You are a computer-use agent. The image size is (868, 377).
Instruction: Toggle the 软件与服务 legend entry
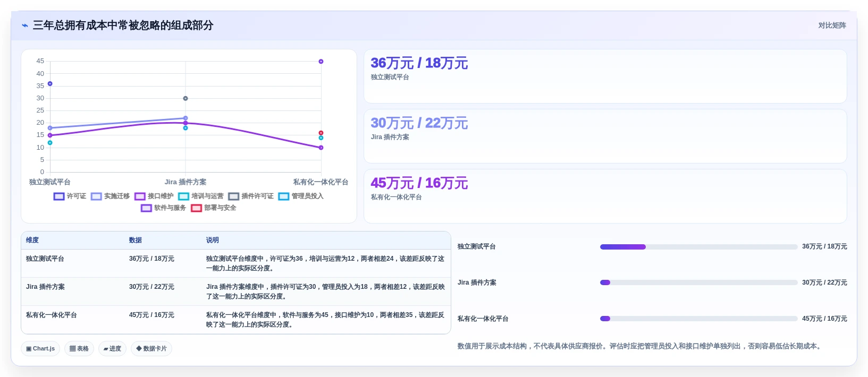click(163, 208)
